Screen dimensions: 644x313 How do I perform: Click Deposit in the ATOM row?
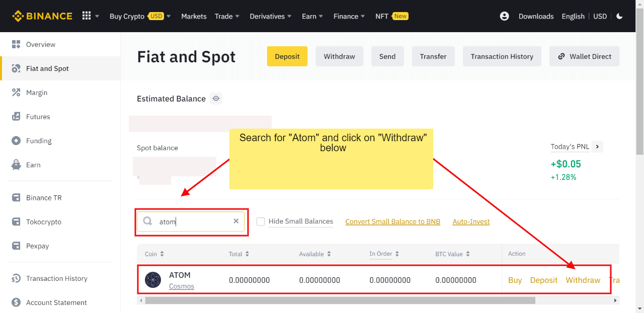544,280
